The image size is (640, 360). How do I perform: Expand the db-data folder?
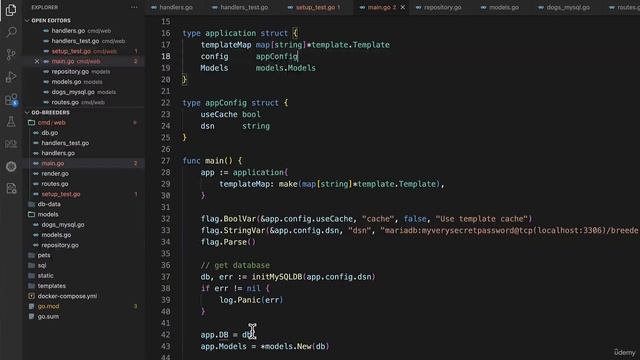[x=49, y=204]
